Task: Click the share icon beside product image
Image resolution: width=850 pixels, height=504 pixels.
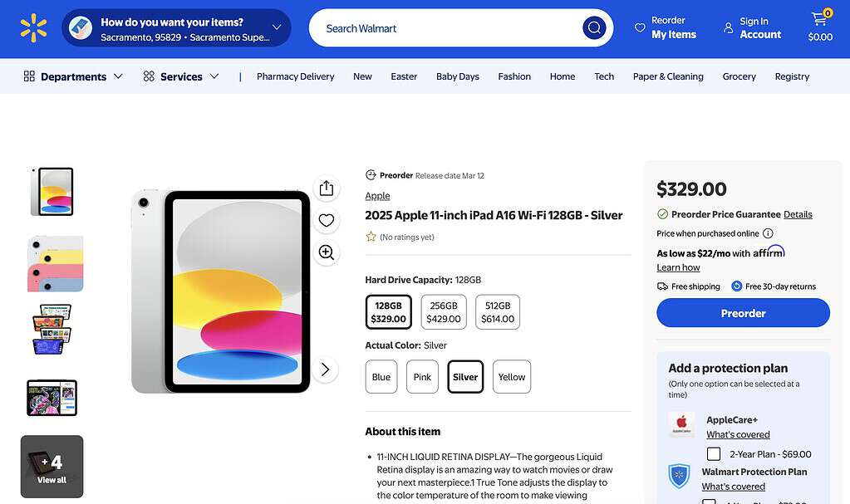Action: 327,188
